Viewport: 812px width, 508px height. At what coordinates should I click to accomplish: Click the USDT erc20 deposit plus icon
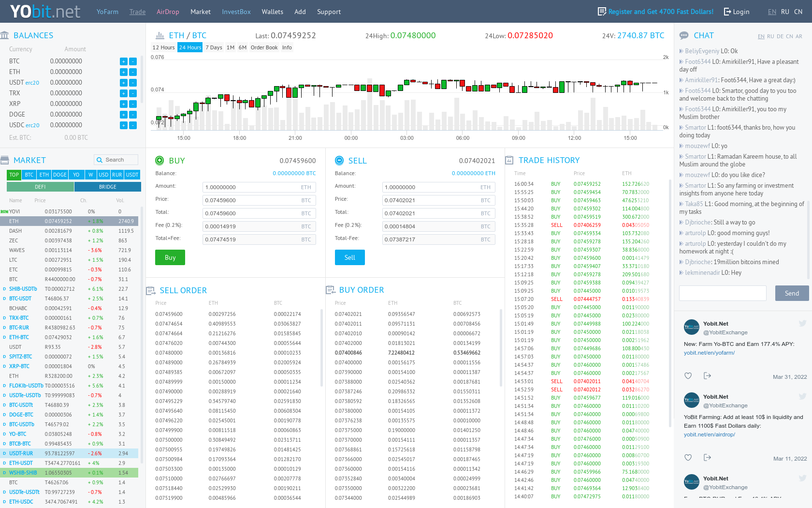(124, 83)
